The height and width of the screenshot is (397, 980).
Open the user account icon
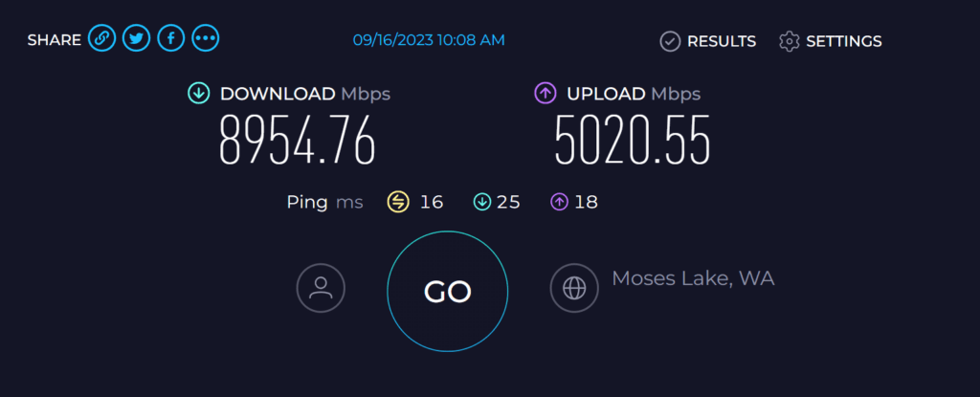(x=321, y=288)
